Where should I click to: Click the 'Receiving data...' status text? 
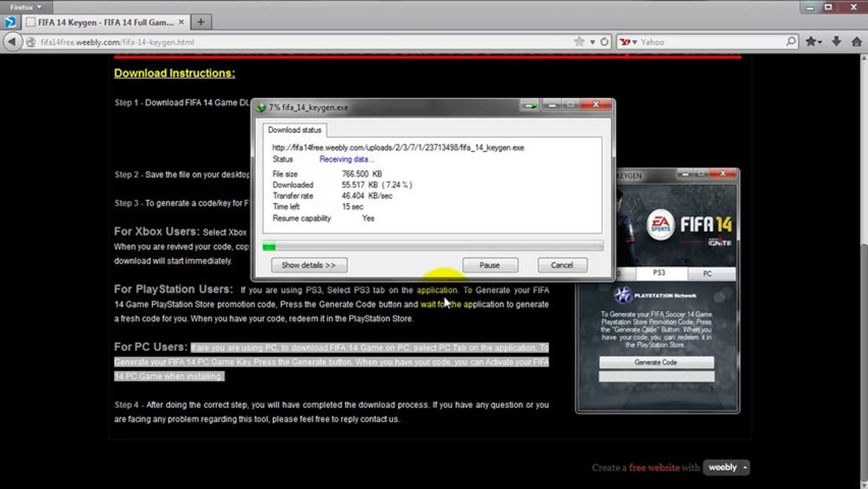pos(346,159)
